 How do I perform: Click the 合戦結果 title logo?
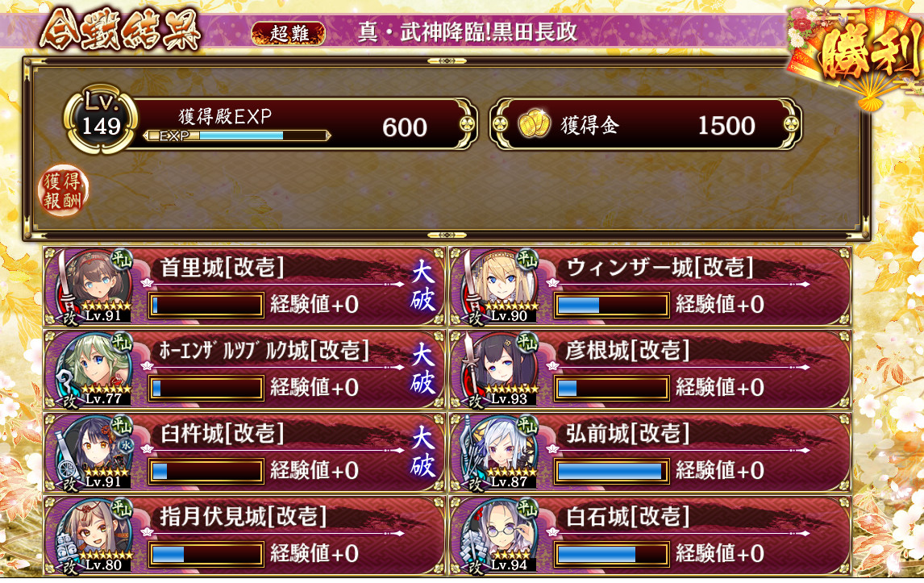point(120,30)
